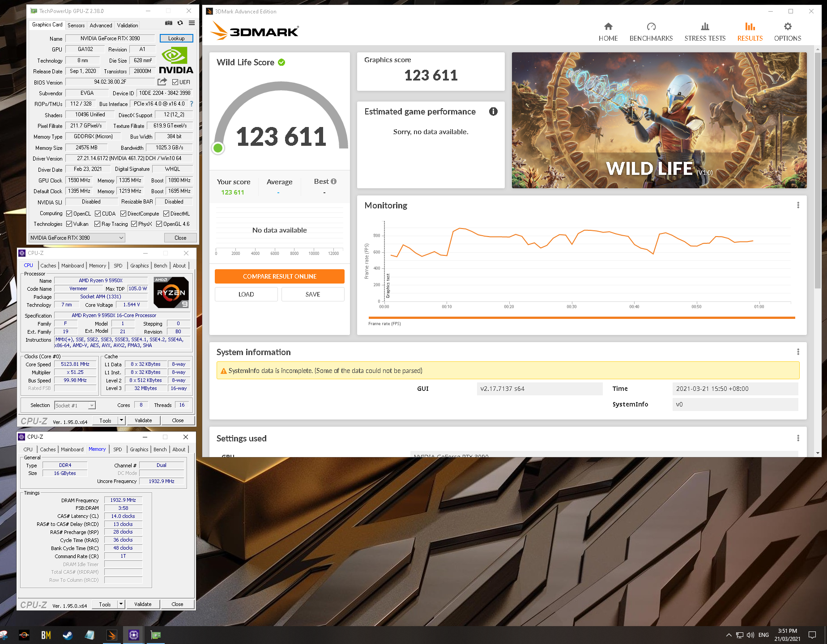Click the taskbar clock showing 3:51 PM
This screenshot has width=827, height=644.
[x=787, y=635]
